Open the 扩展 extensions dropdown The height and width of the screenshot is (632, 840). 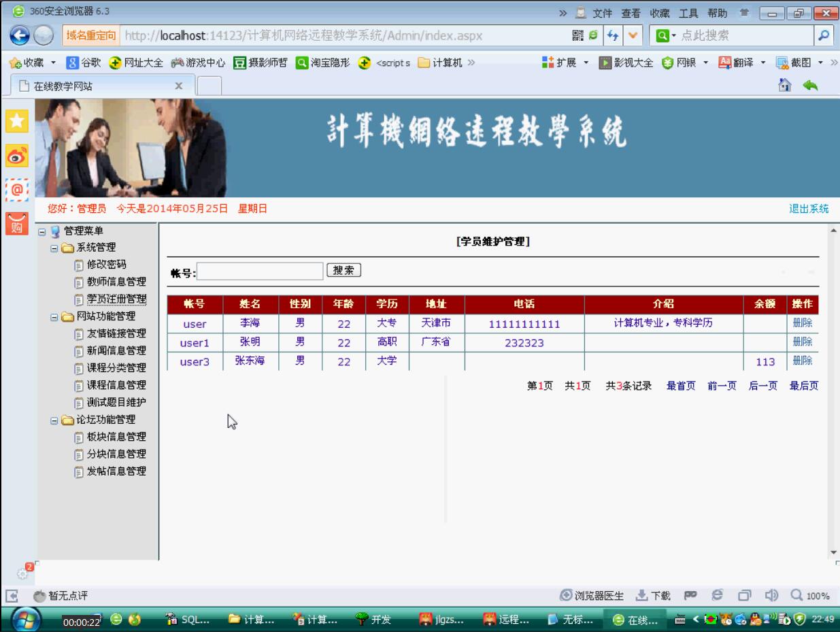tap(564, 63)
